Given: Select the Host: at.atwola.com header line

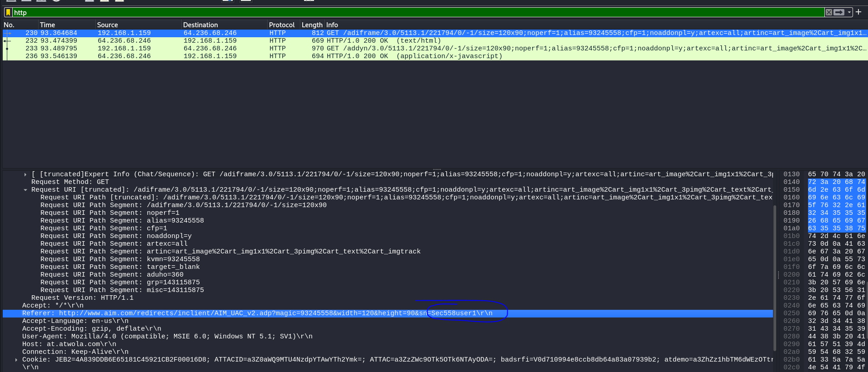Looking at the screenshot, I should coord(69,344).
